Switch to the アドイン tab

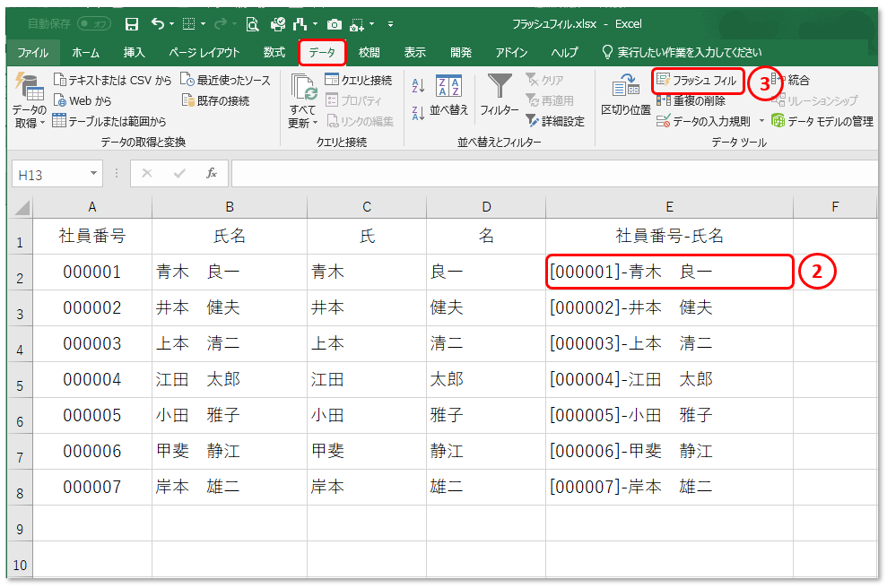(511, 53)
